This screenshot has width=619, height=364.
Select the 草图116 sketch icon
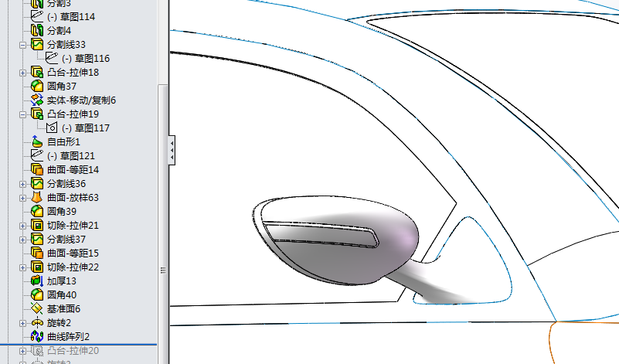51,58
